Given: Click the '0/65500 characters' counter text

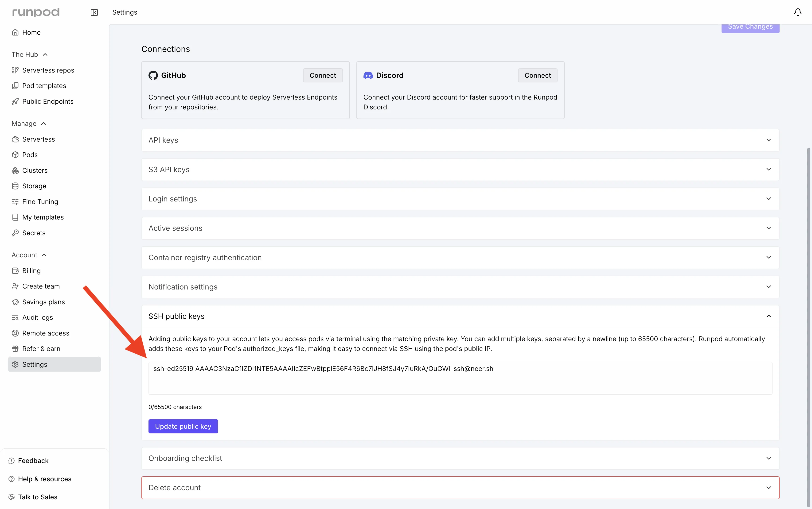Looking at the screenshot, I should click(x=175, y=407).
